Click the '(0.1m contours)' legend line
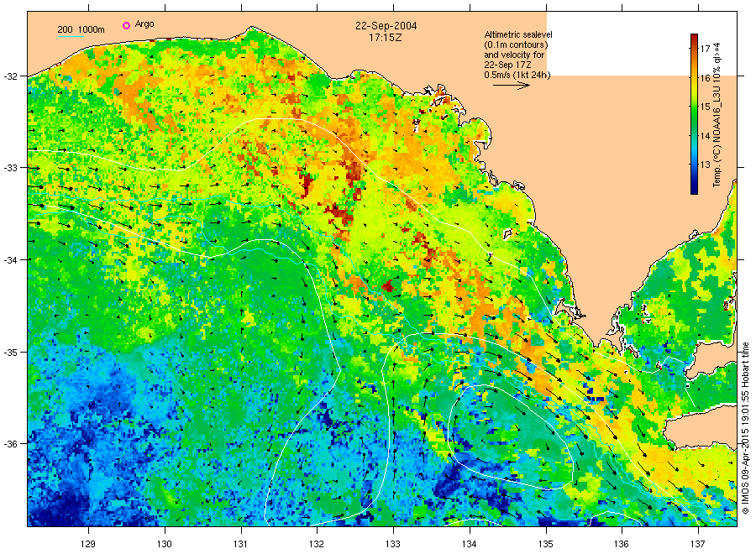 click(516, 44)
